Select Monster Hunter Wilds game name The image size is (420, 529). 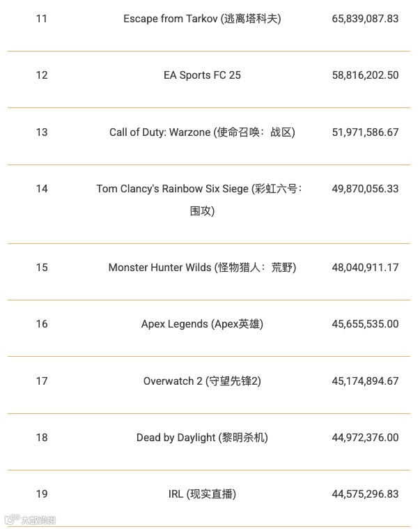click(x=202, y=268)
